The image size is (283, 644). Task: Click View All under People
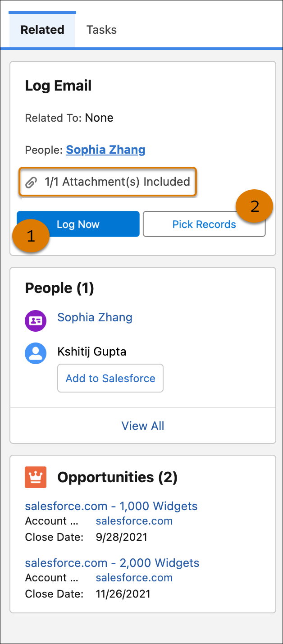tap(143, 426)
